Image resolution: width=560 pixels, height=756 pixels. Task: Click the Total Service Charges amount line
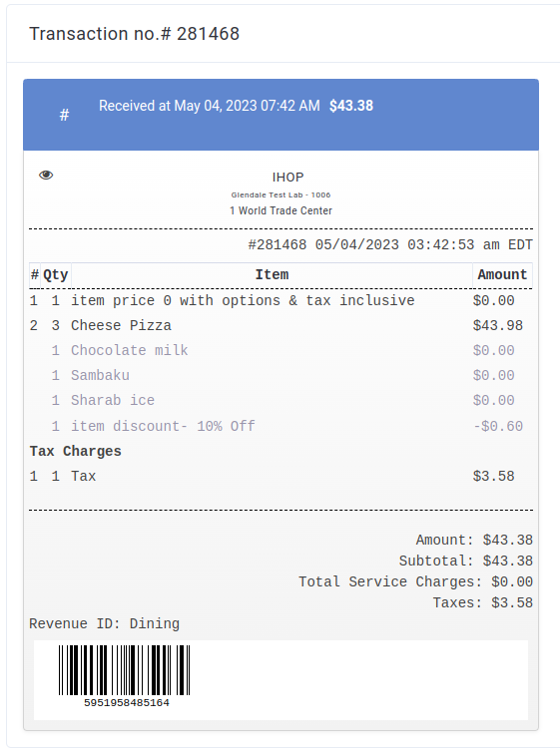coord(415,581)
